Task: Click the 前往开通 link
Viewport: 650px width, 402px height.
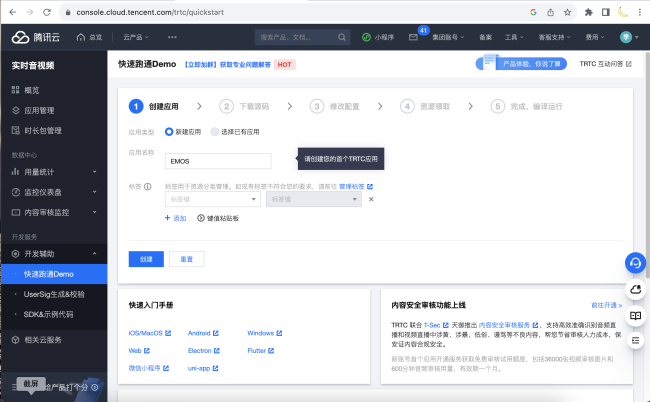Action: pyautogui.click(x=606, y=305)
